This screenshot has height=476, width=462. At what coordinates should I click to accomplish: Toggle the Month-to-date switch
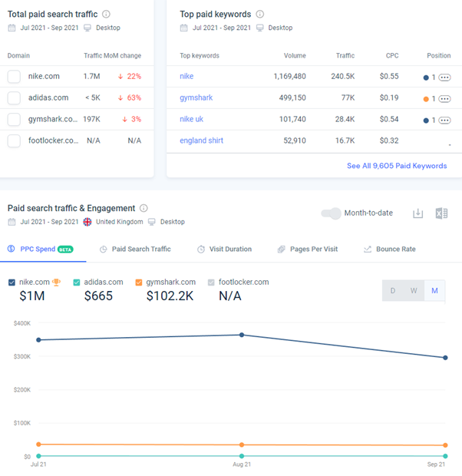pos(331,213)
